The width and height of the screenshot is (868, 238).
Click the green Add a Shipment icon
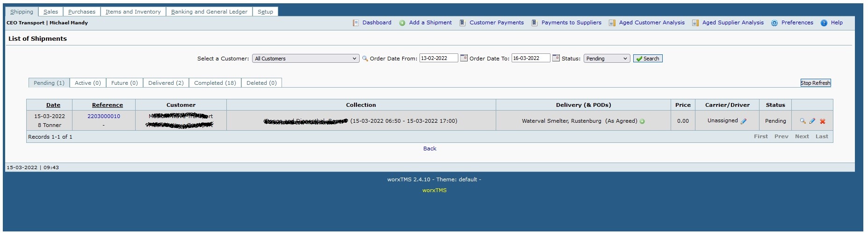coord(402,23)
